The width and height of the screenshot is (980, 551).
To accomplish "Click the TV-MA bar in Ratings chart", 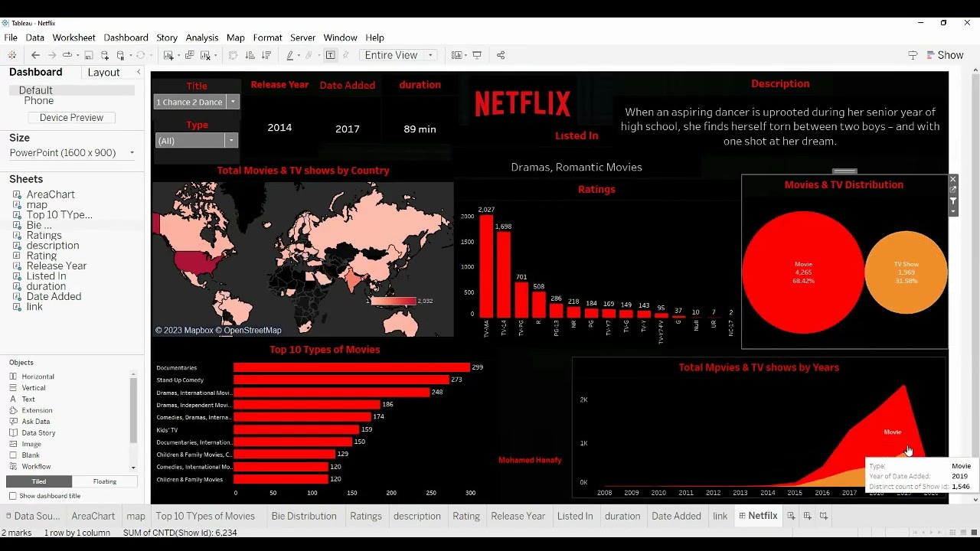I will [x=486, y=266].
